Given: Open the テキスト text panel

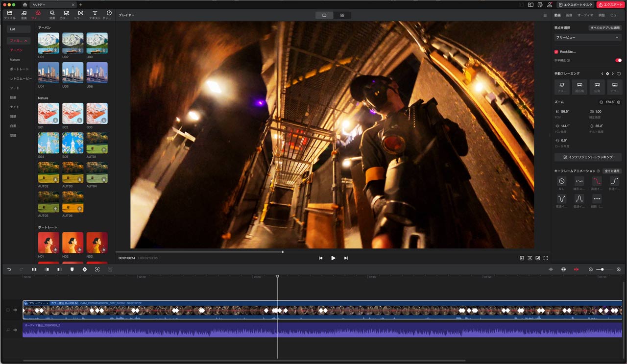Looking at the screenshot, I should pyautogui.click(x=95, y=15).
